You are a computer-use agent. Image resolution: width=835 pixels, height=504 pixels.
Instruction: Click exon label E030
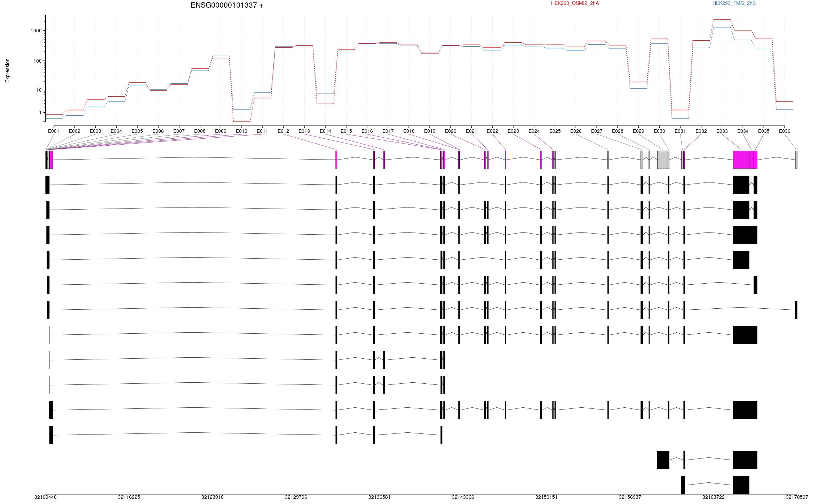click(x=659, y=131)
